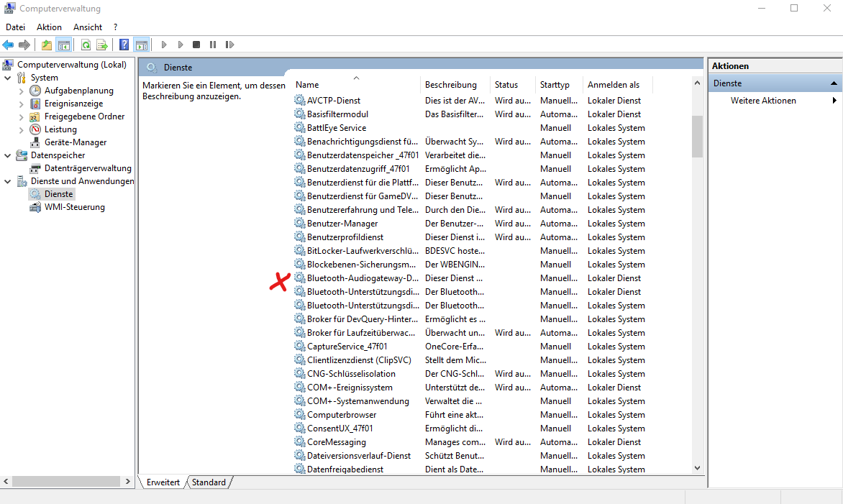Collapse the System tree node
This screenshot has width=843, height=504.
pyautogui.click(x=7, y=78)
